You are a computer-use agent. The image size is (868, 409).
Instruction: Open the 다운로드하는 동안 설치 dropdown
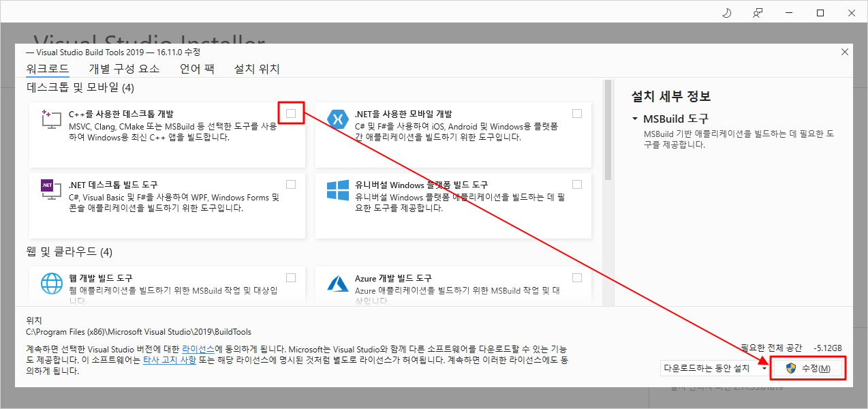click(715, 368)
